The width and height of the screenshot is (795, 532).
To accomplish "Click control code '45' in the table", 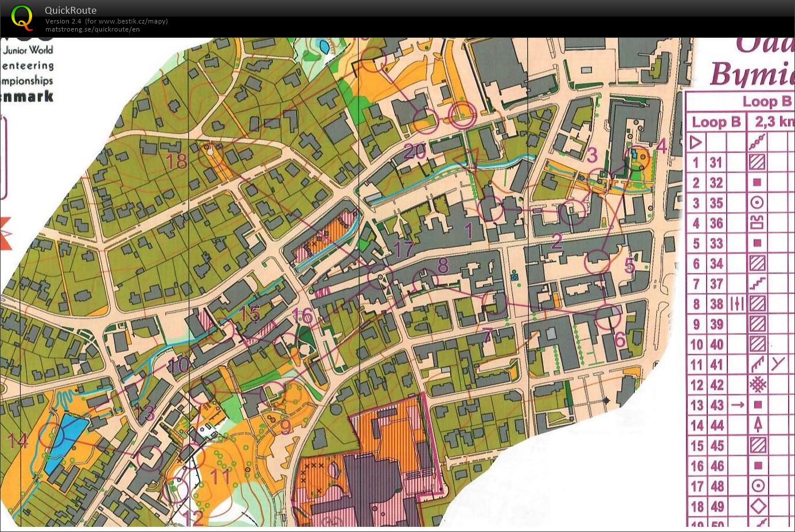I will point(717,445).
